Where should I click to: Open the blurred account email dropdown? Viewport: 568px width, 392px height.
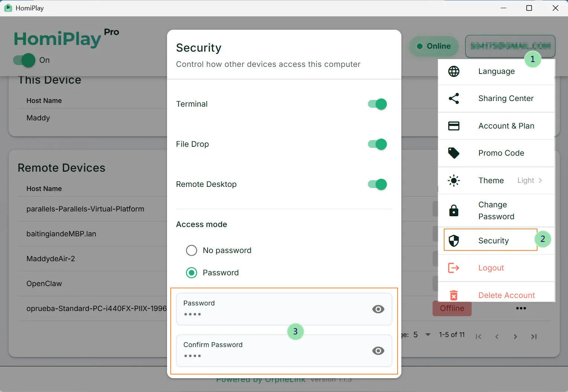point(510,46)
